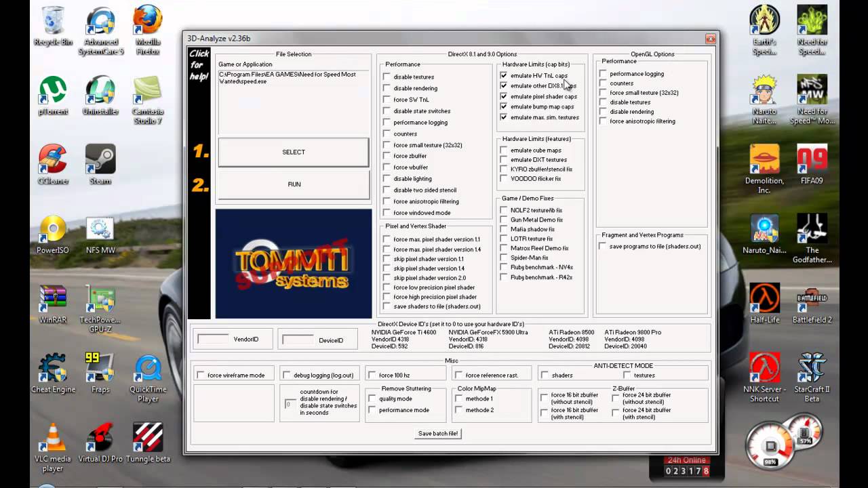
Task: Launch the TechPowerUp GPU-Z desktop icon
Action: coord(100,309)
